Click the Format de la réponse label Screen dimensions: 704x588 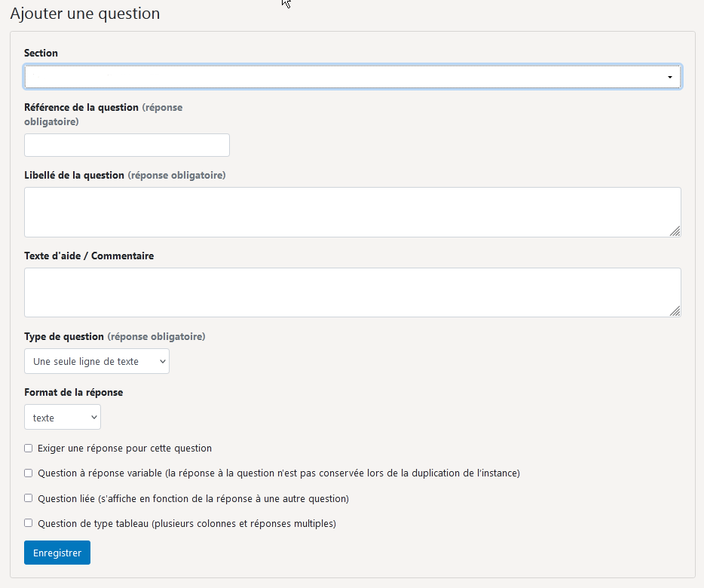74,392
